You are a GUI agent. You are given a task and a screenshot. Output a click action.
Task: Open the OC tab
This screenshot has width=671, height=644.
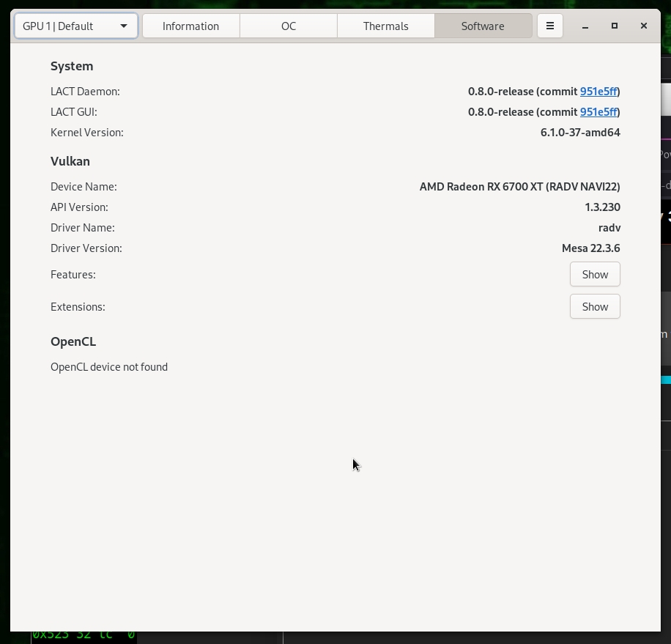pyautogui.click(x=288, y=26)
